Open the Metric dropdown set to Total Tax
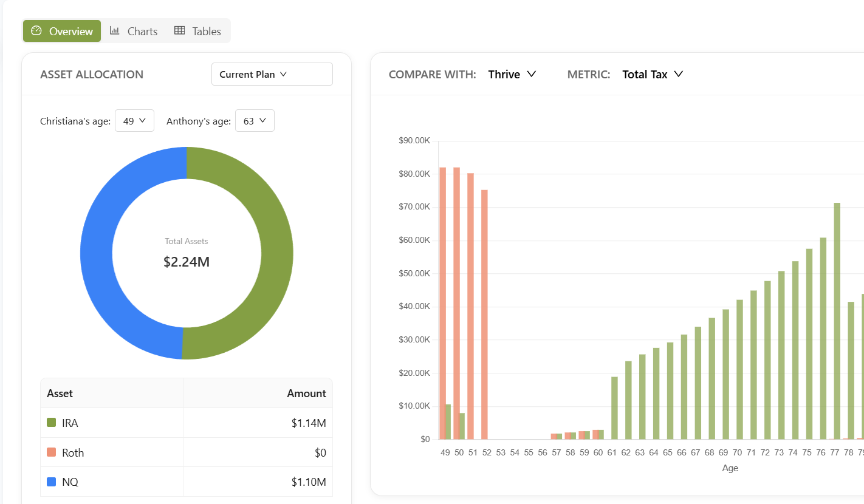This screenshot has width=864, height=504. [x=653, y=74]
